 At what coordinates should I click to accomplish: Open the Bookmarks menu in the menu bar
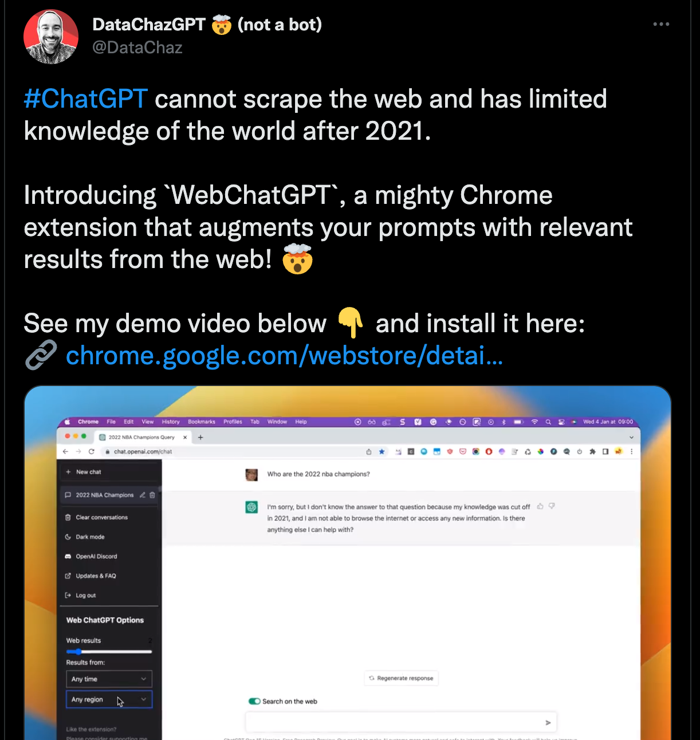(202, 422)
